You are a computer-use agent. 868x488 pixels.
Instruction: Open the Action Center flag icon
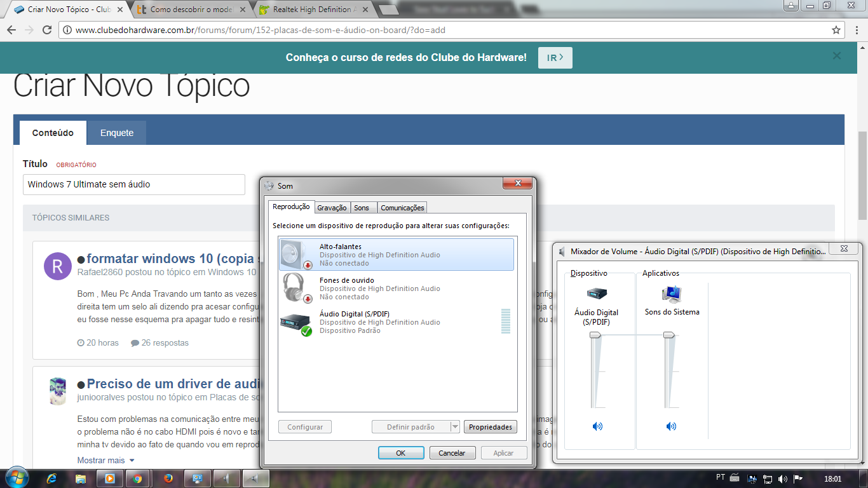pyautogui.click(x=798, y=478)
